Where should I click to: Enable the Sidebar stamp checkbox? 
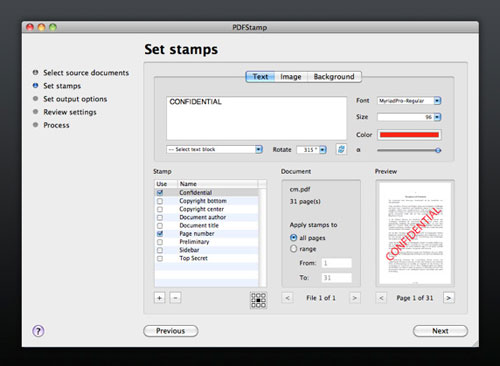coord(160,250)
